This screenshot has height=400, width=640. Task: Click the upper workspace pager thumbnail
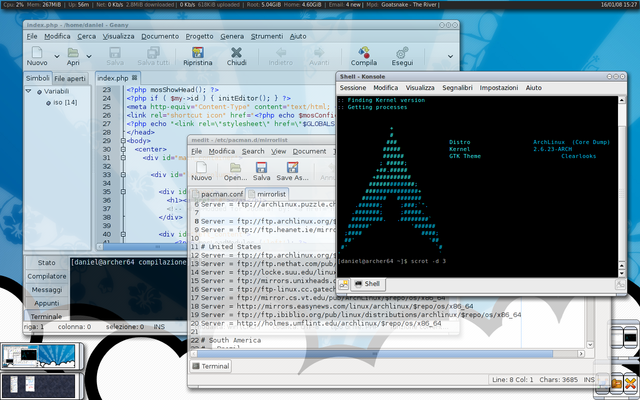(x=39, y=356)
